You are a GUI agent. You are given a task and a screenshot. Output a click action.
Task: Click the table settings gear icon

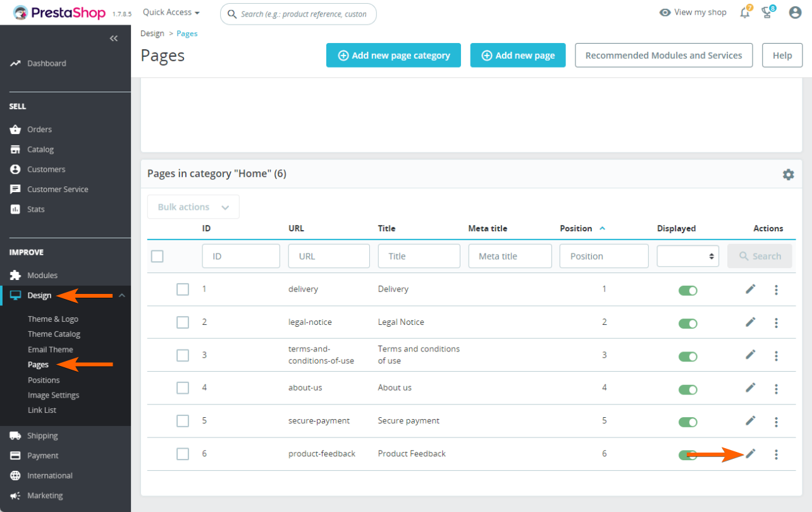[x=788, y=174]
